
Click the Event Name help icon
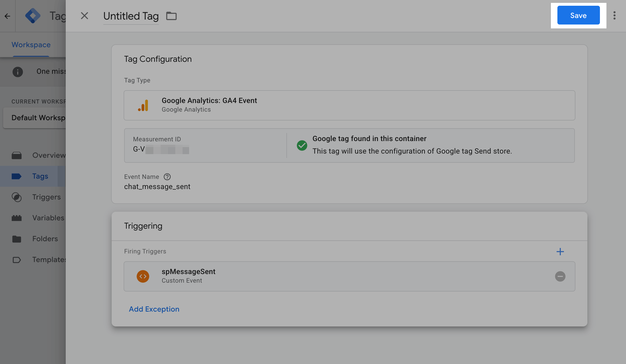167,177
